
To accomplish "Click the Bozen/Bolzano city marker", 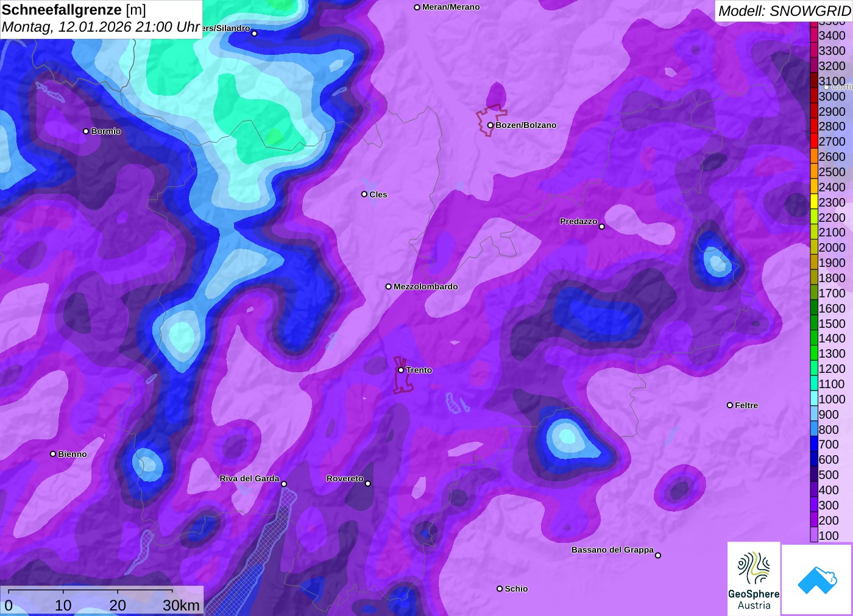I will [x=490, y=125].
